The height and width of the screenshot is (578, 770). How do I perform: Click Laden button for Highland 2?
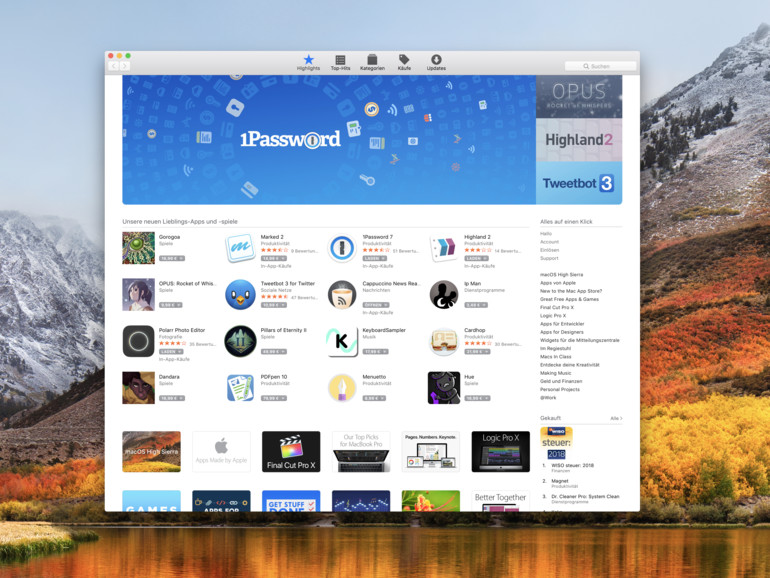476,258
